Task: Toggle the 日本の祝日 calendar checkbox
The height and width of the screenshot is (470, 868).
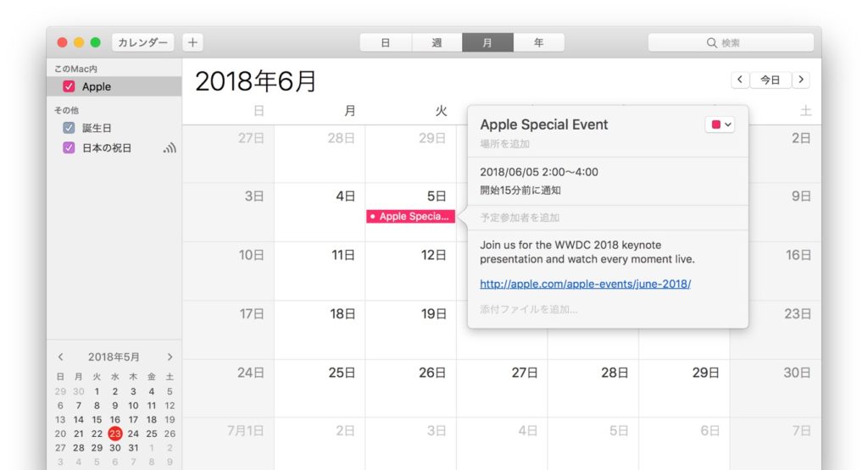Action: pyautogui.click(x=70, y=148)
